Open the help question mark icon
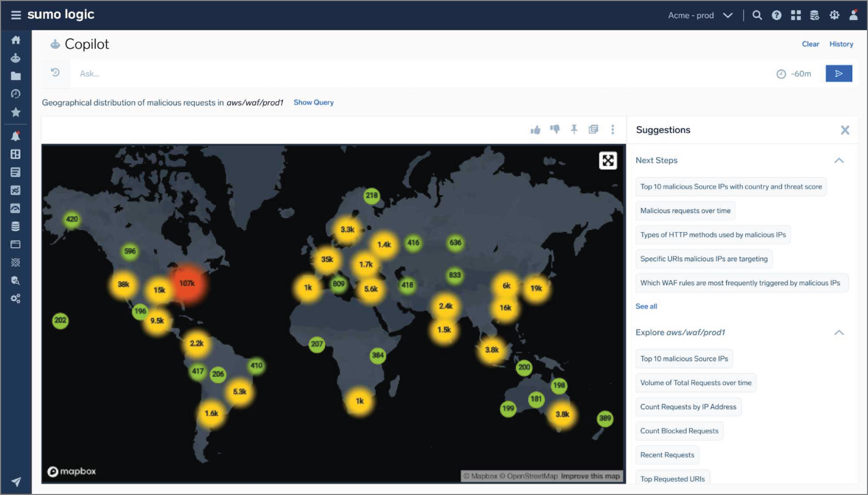The height and width of the screenshot is (495, 868). click(777, 15)
